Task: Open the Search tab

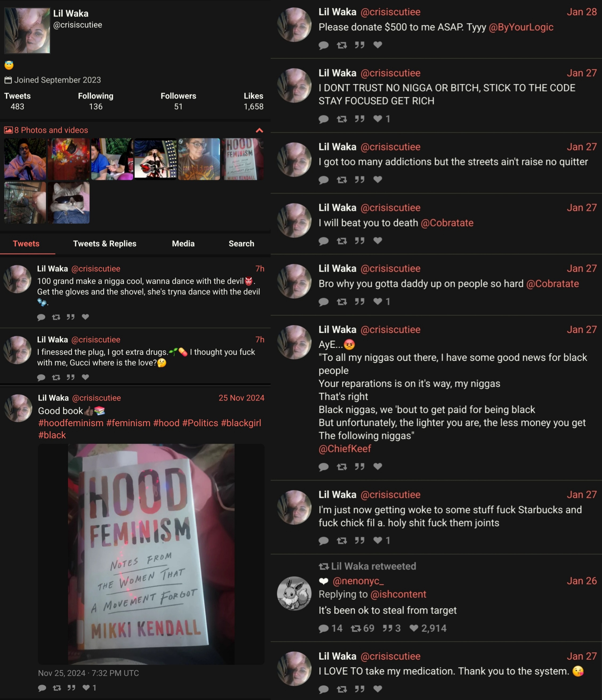Action: click(241, 243)
